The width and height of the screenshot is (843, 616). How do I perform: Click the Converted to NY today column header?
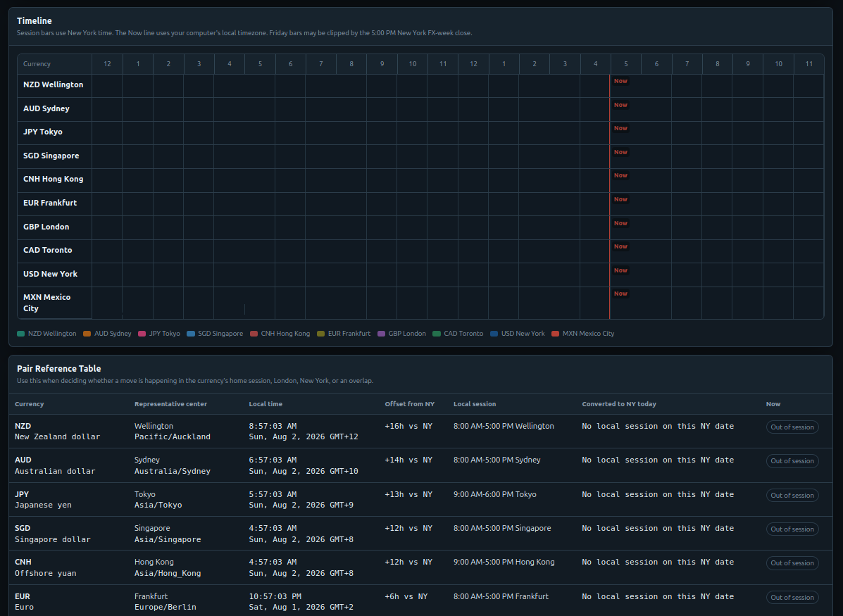(x=619, y=404)
